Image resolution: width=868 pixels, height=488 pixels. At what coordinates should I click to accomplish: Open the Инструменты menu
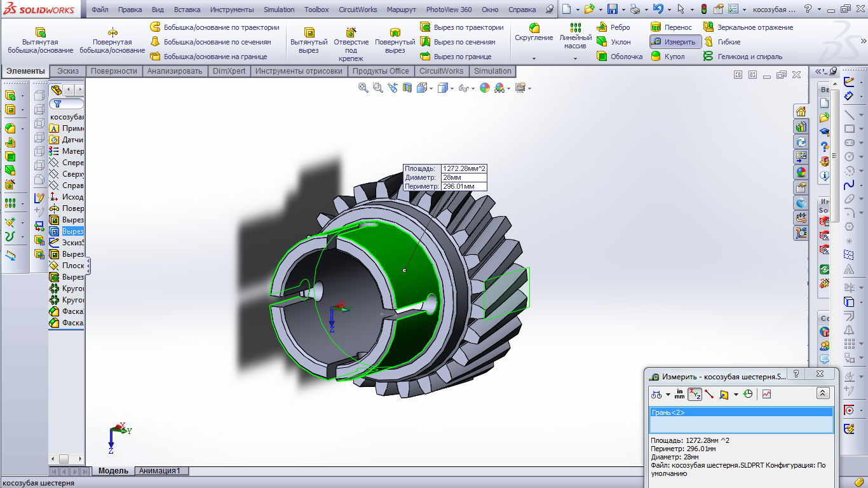point(232,10)
